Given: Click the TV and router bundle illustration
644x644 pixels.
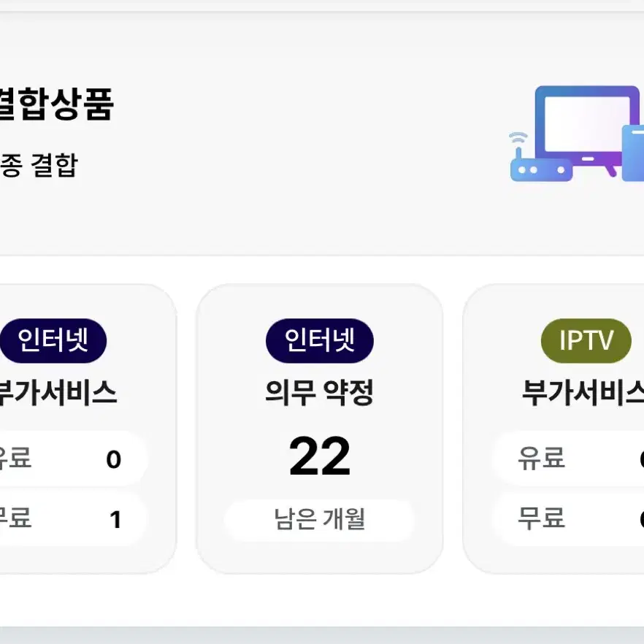Looking at the screenshot, I should 576,134.
